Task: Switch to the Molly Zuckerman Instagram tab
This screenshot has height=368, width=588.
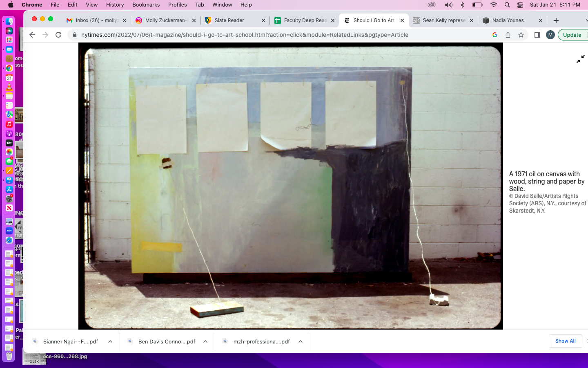Action: [x=166, y=20]
